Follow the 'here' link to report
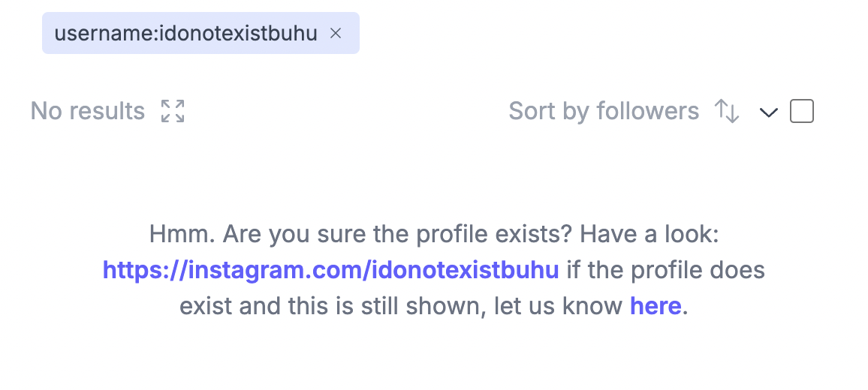Screen dimensions: 868x390 point(656,305)
